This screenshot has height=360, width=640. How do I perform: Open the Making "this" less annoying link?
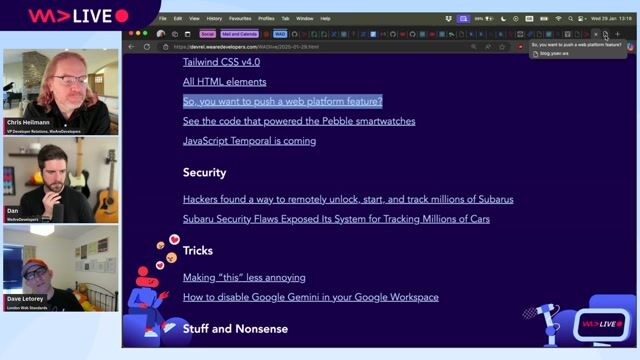coord(244,278)
